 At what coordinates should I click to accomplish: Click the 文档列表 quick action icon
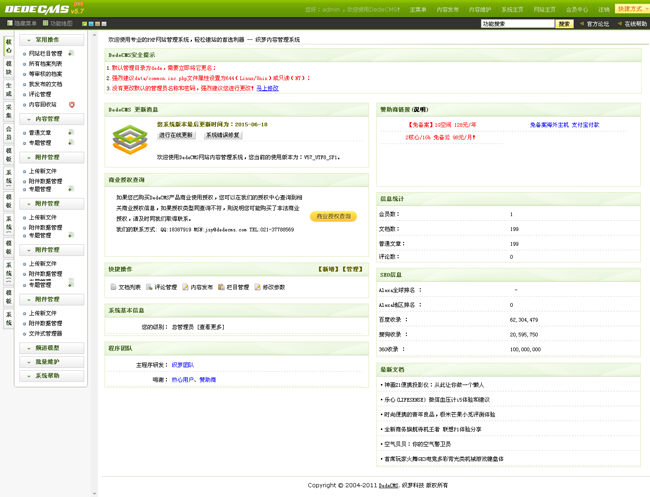tap(113, 287)
